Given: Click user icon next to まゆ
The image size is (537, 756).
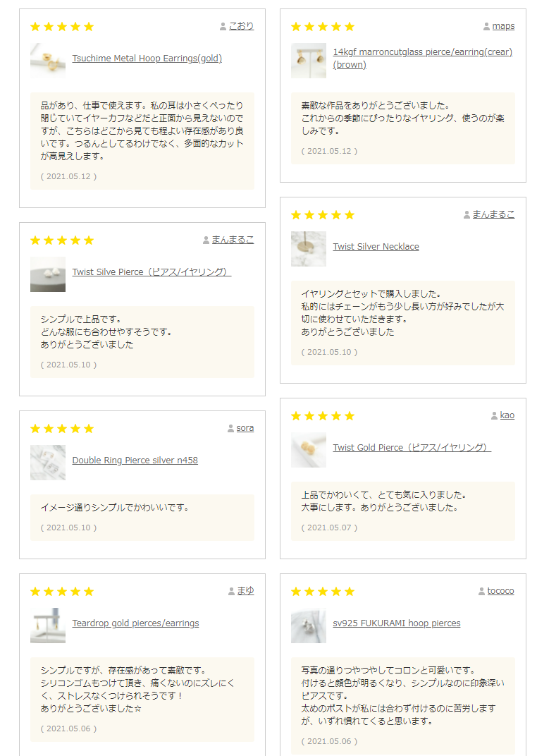Looking at the screenshot, I should coord(231,592).
